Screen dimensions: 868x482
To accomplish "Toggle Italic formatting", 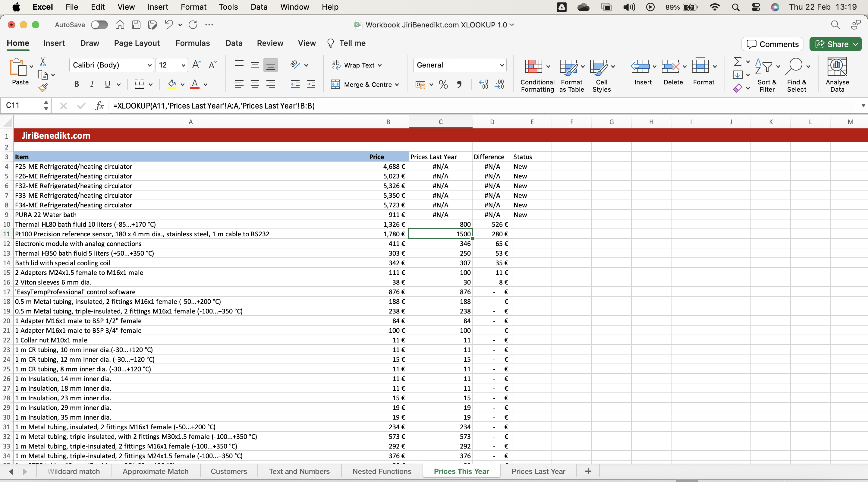I will tap(92, 84).
